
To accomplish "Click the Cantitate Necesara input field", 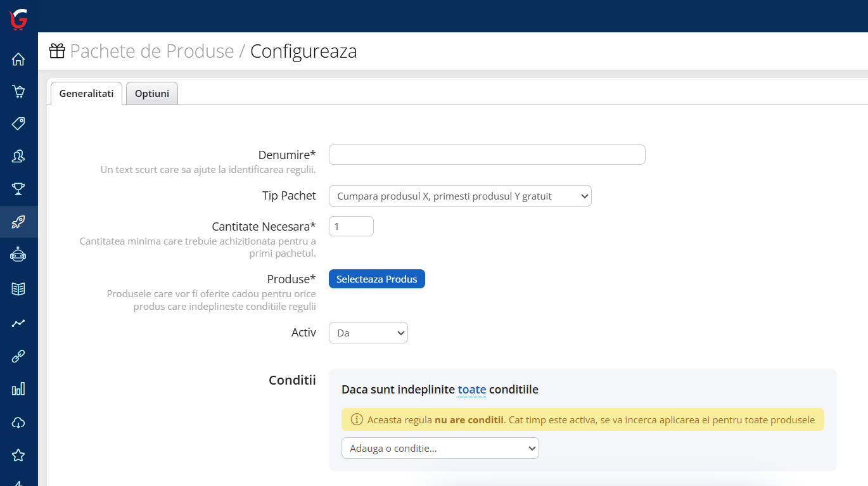I will click(351, 226).
